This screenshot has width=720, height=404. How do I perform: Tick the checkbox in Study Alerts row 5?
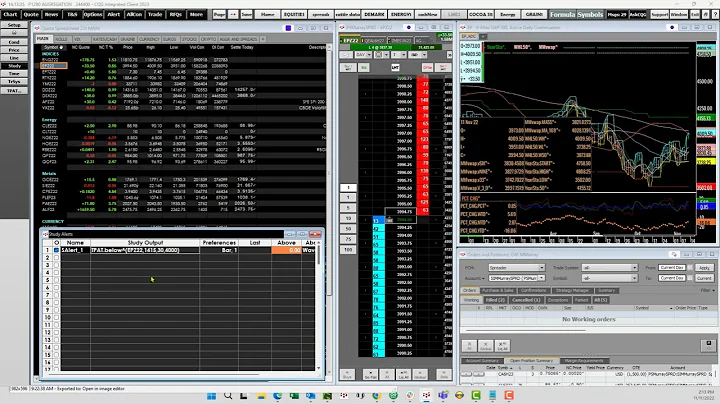[56, 280]
